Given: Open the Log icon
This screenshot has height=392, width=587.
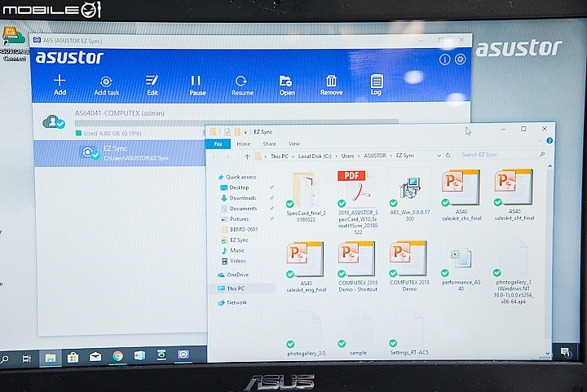Looking at the screenshot, I should pyautogui.click(x=376, y=85).
